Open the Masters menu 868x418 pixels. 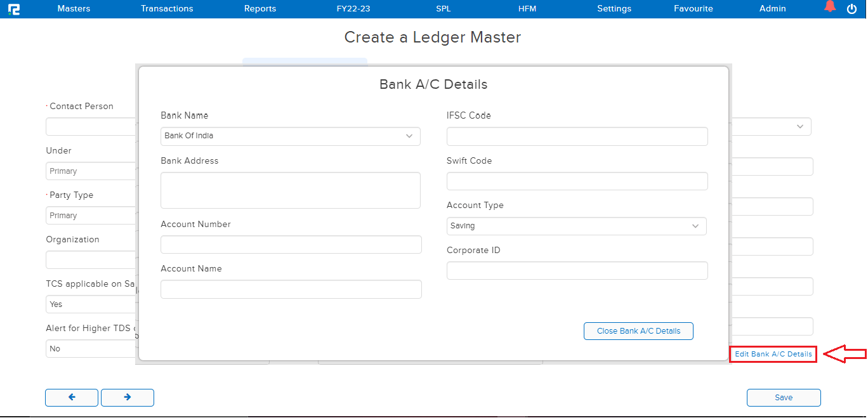click(74, 9)
